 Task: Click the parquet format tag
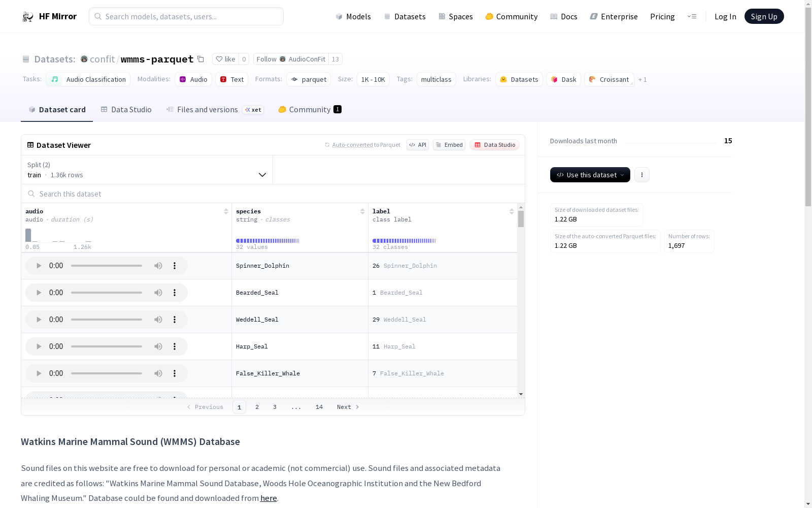coord(309,79)
